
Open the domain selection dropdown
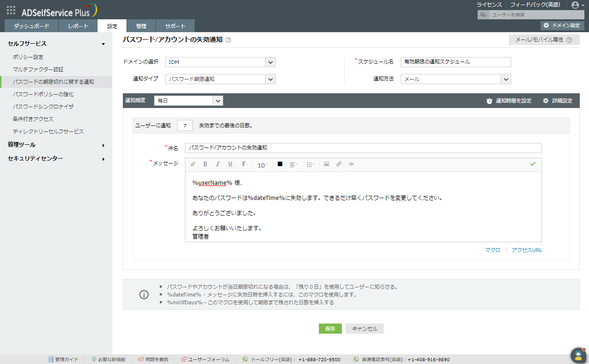[x=270, y=62]
